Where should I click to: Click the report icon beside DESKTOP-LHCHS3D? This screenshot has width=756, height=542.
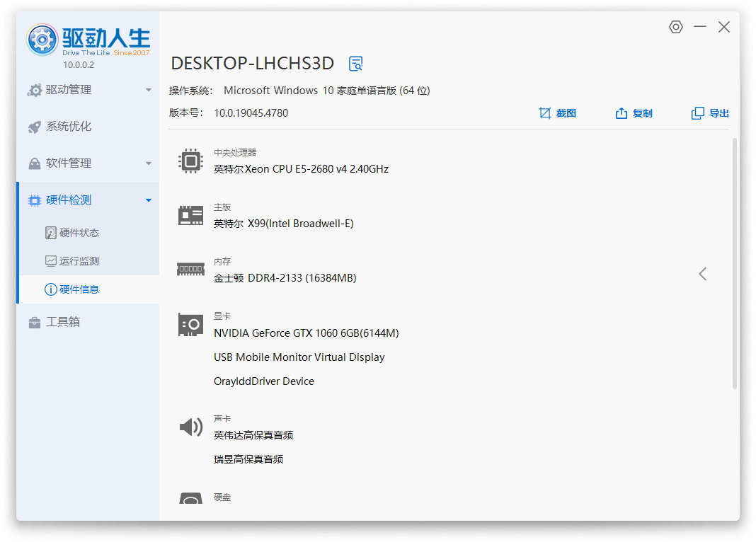[356, 64]
